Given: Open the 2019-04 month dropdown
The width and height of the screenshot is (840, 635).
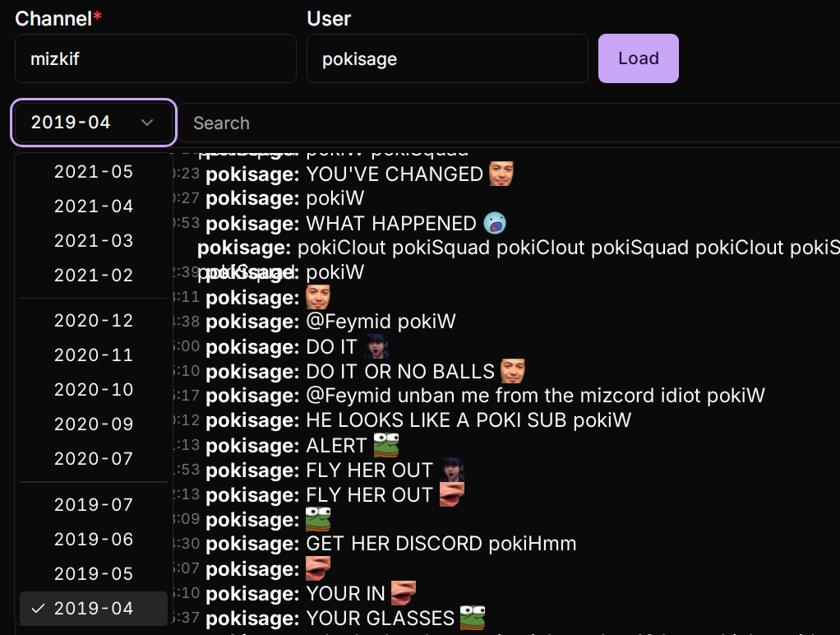Looking at the screenshot, I should coord(94,123).
